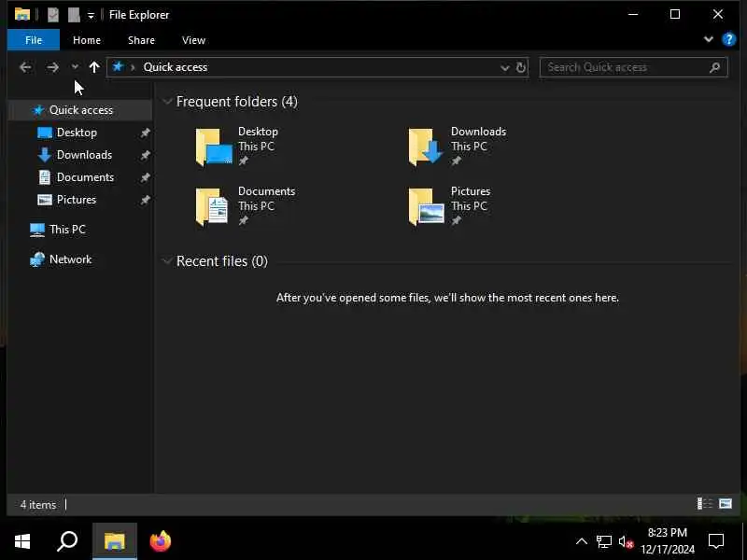Open the network tray icon
This screenshot has height=560, width=747.
point(603,541)
